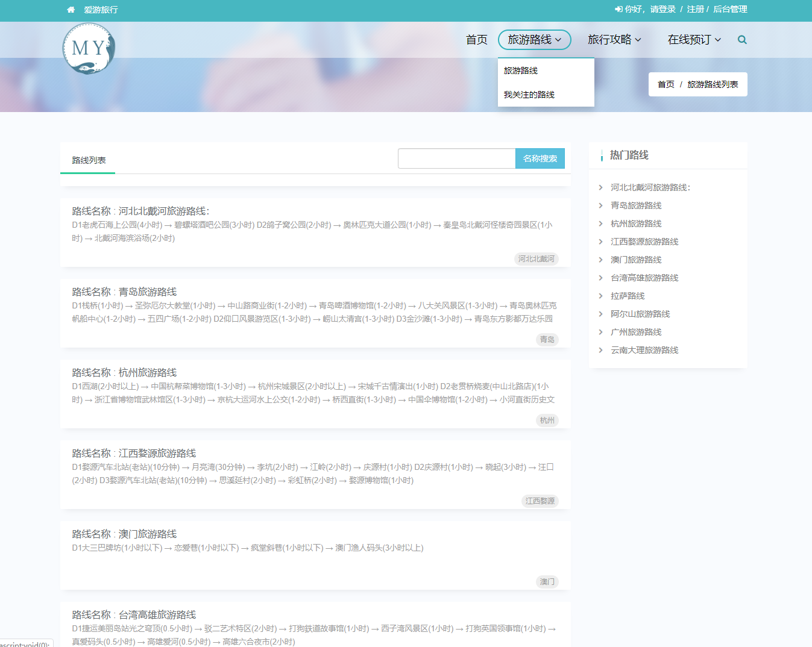This screenshot has width=812, height=647.
Task: Expand the 在线预订 dropdown
Action: [693, 40]
